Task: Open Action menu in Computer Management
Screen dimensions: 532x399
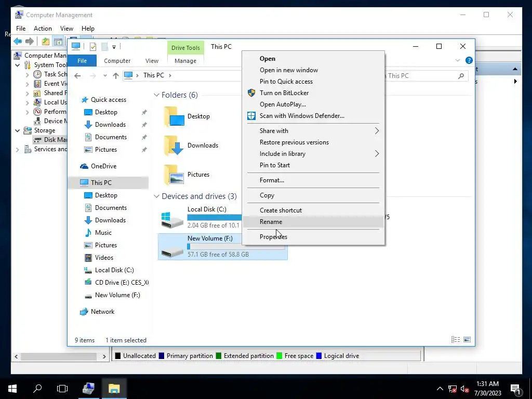Action: pyautogui.click(x=43, y=29)
